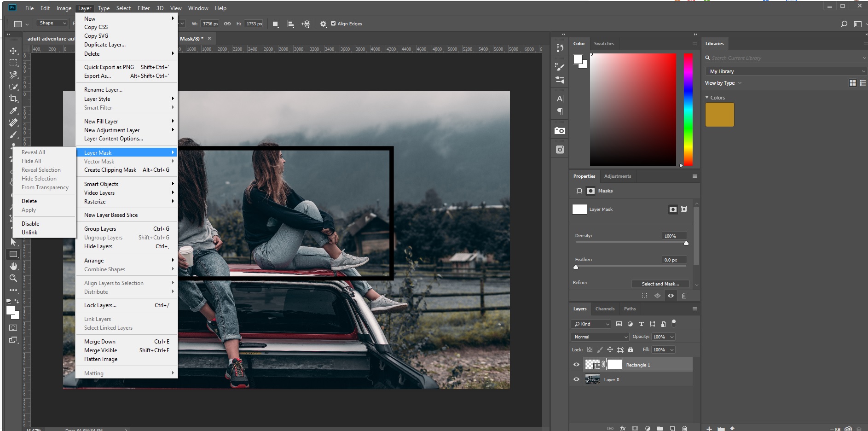The height and width of the screenshot is (431, 868).
Task: Open the Opacity dropdown arrow
Action: [672, 337]
